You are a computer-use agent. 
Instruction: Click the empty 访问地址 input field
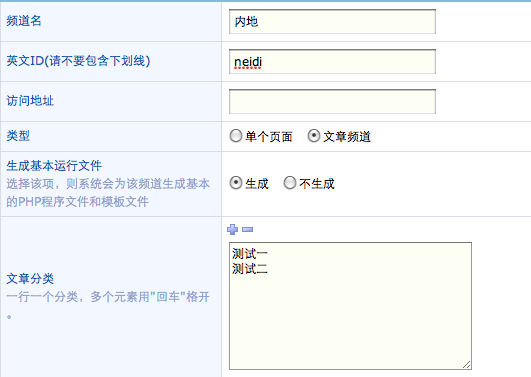(332, 102)
